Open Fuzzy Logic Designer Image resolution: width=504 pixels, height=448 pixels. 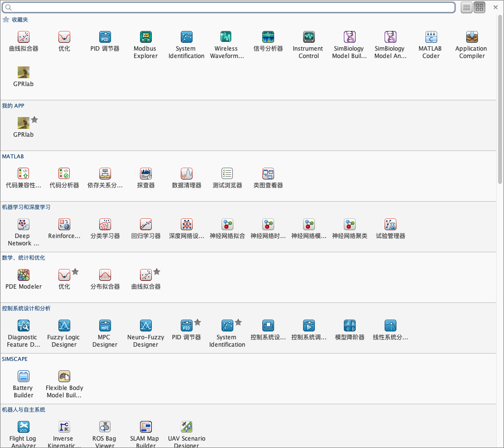64,333
